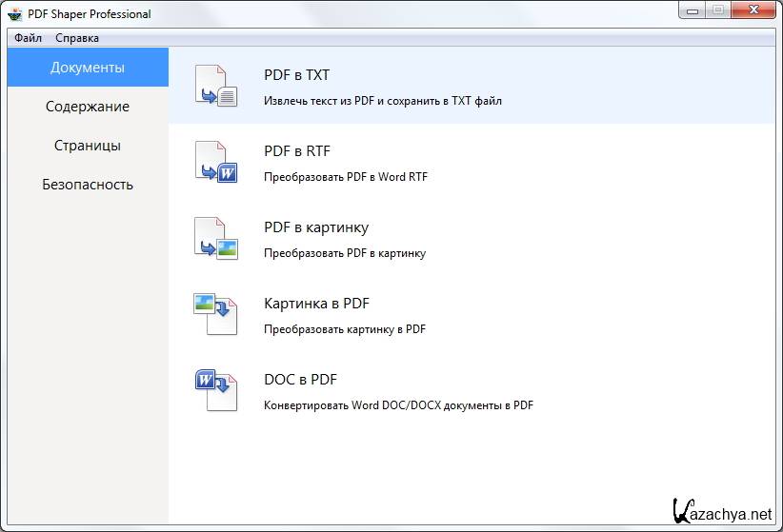Click the PDF to picture conversion icon

click(215, 238)
